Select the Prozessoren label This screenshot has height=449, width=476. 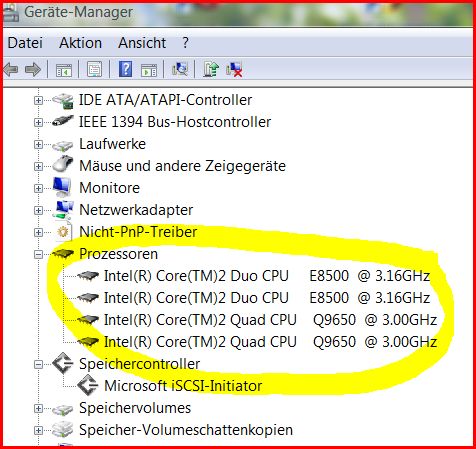(x=118, y=254)
